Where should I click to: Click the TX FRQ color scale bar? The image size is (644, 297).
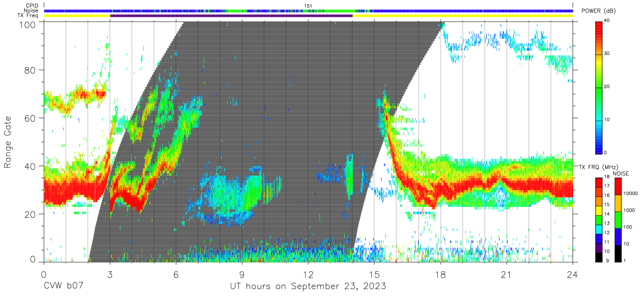[x=598, y=219]
